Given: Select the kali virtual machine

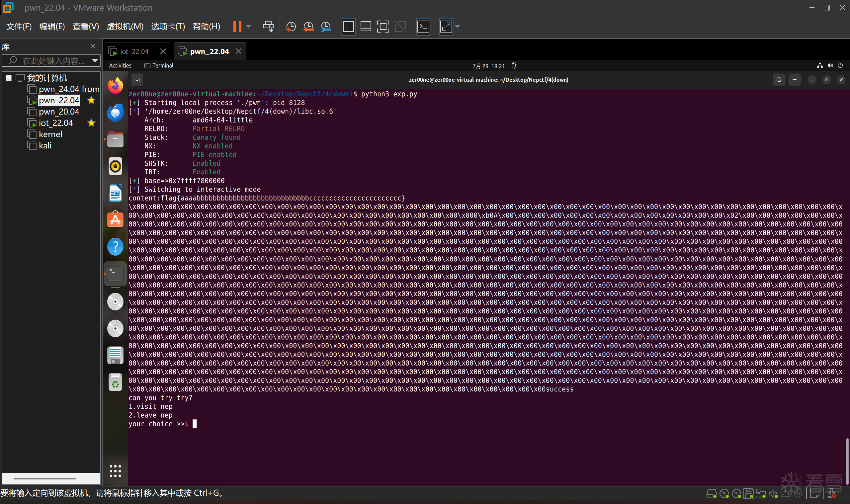Looking at the screenshot, I should pyautogui.click(x=45, y=146).
